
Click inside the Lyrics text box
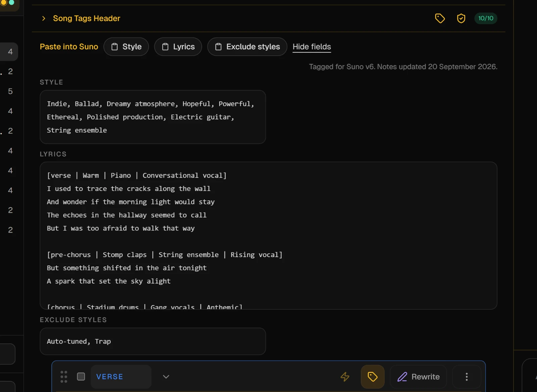point(268,236)
